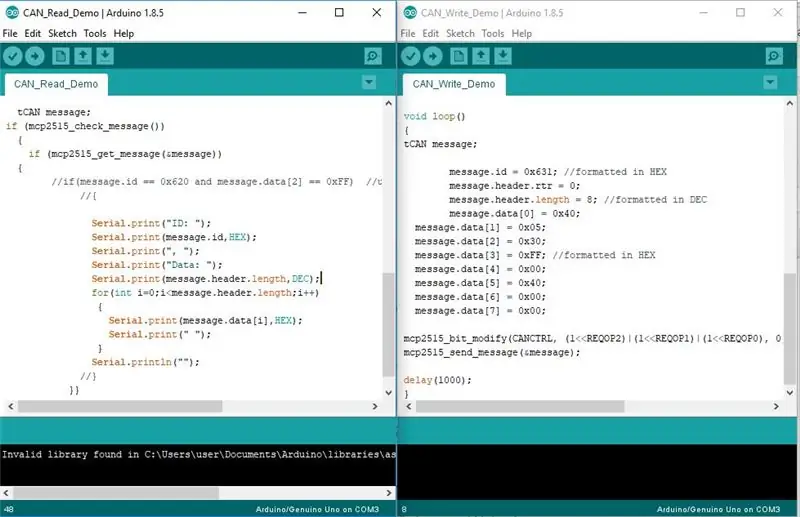Select the CAN_Write_Demo sketch tab
The image size is (800, 517).
(x=454, y=84)
